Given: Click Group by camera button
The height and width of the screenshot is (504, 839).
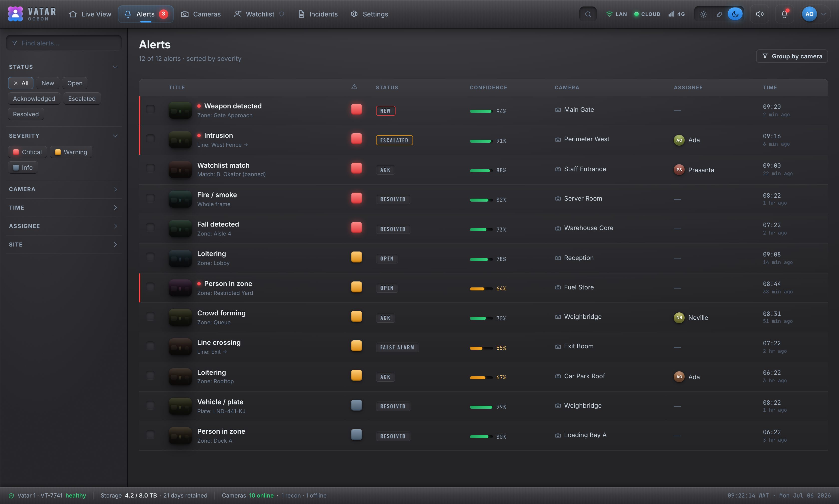Looking at the screenshot, I should [792, 56].
